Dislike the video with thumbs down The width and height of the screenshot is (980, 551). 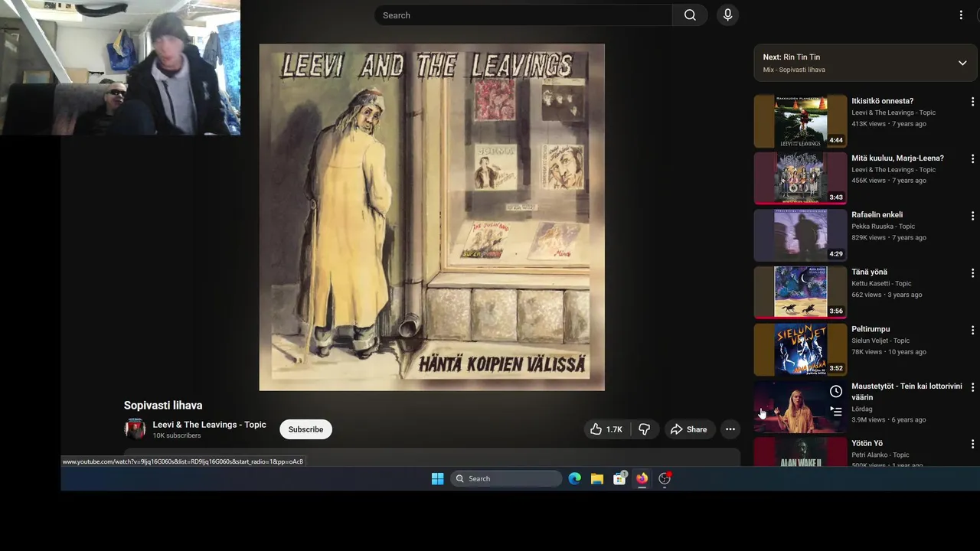tap(645, 429)
